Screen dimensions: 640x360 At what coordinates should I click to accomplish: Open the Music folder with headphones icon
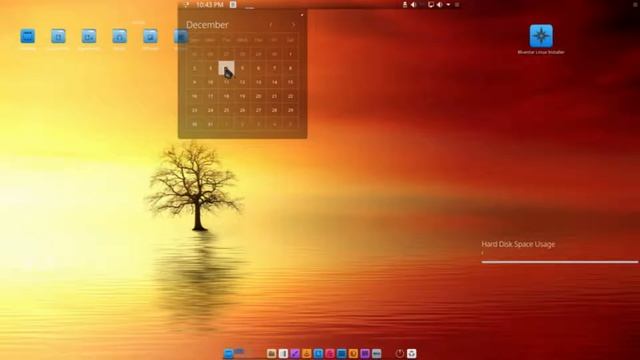click(120, 36)
